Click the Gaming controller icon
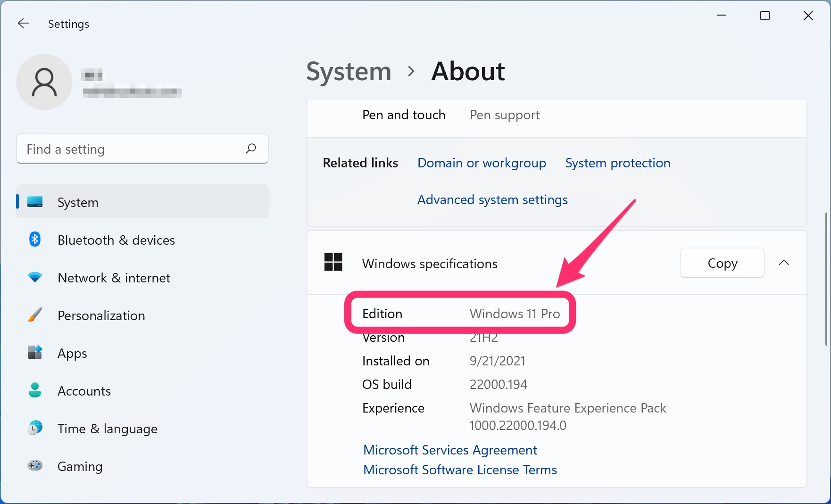This screenshot has width=831, height=504. tap(35, 466)
